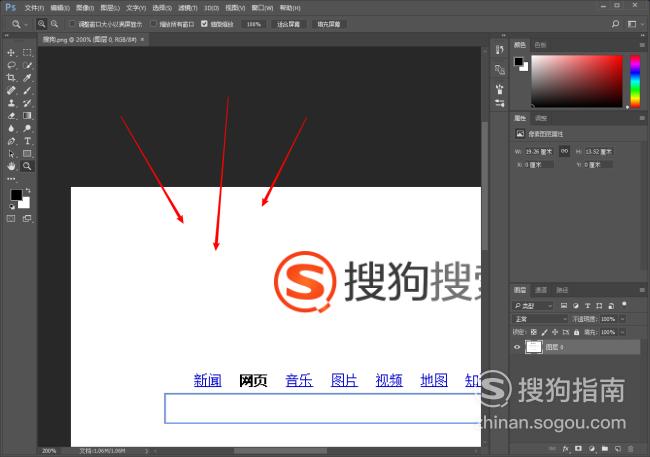Open the Layers panel options menu

642,290
